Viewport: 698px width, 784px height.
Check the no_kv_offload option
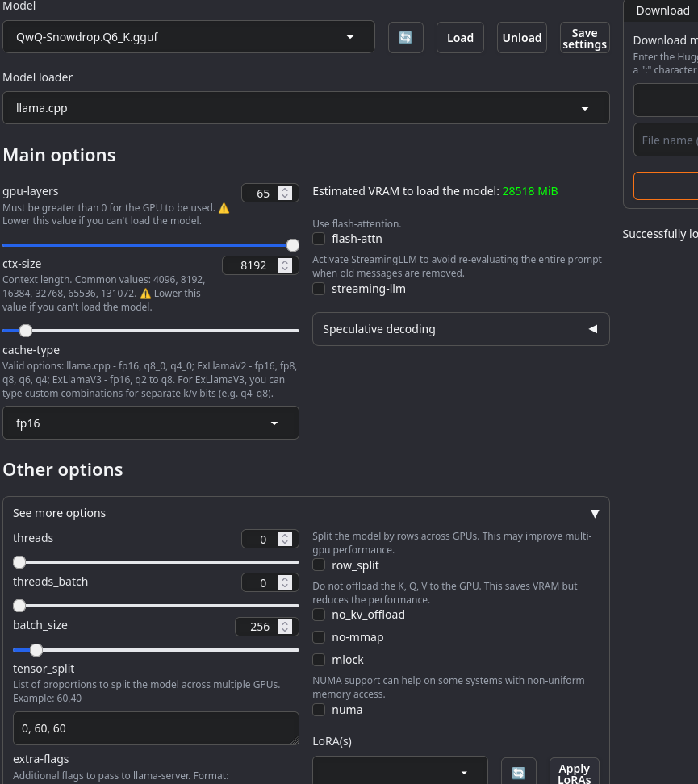pyautogui.click(x=319, y=615)
